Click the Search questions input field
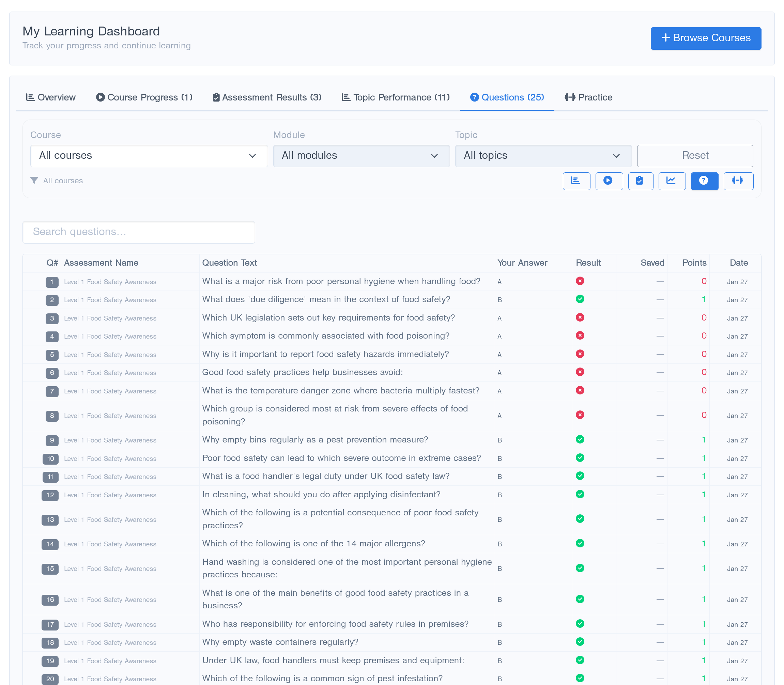Viewport: 784px width, 685px height. (138, 232)
